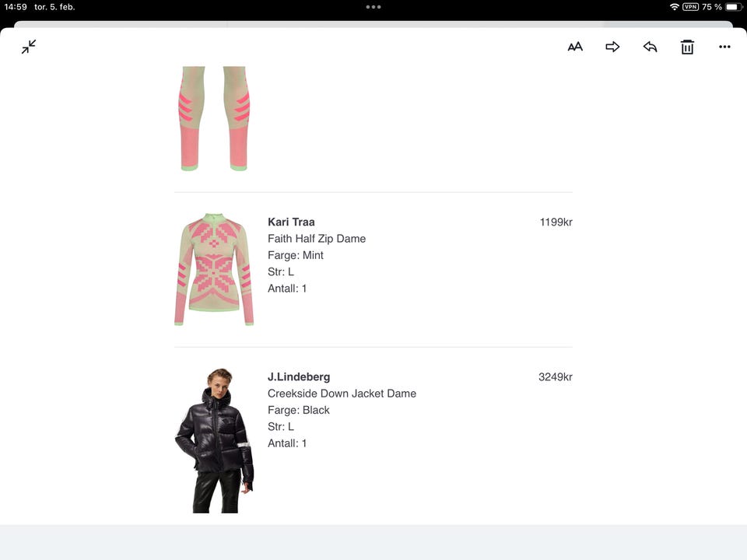Tap the Wi-Fi status icon

(x=674, y=7)
